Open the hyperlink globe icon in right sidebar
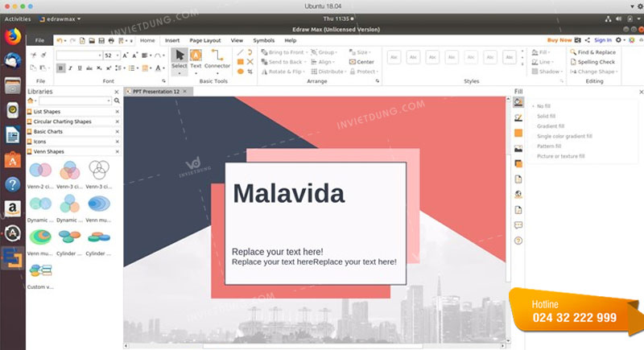644x350 pixels. (x=518, y=195)
